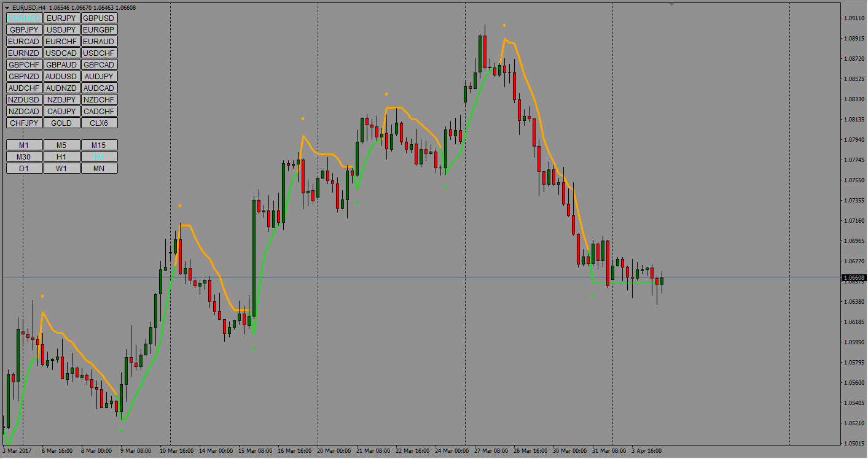This screenshot has width=868, height=459.
Task: Switch to the D1 daily timeframe
Action: pos(25,168)
